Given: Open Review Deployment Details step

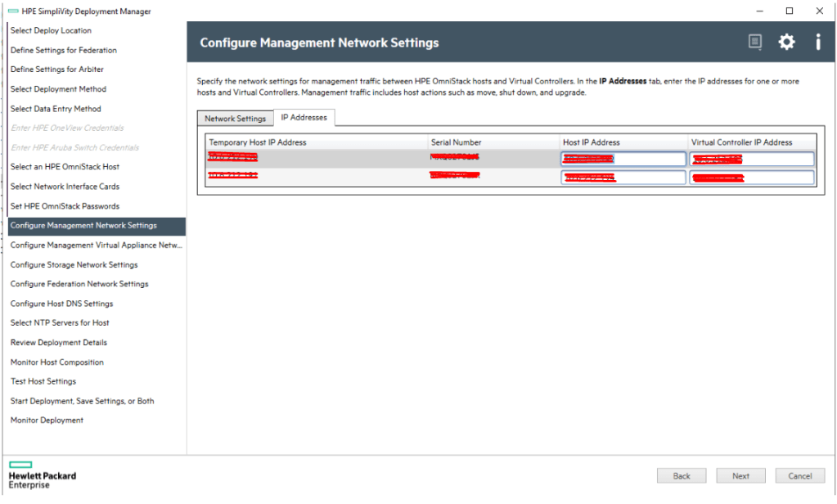Looking at the screenshot, I should (58, 343).
